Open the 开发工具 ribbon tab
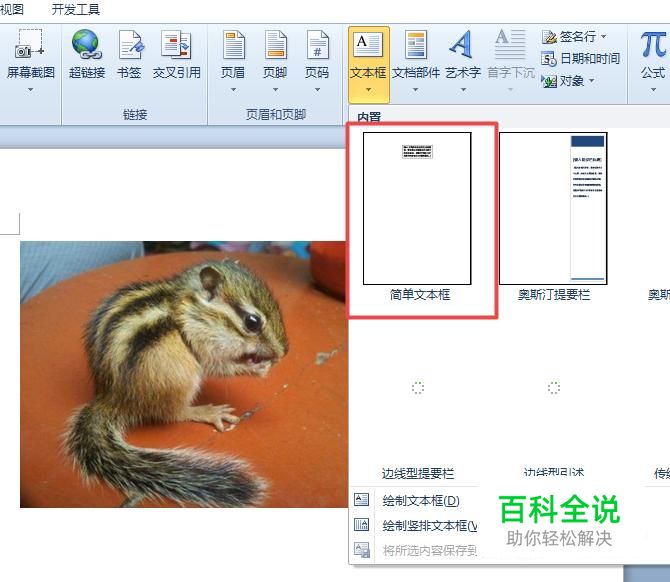670x582 pixels. pos(76,9)
